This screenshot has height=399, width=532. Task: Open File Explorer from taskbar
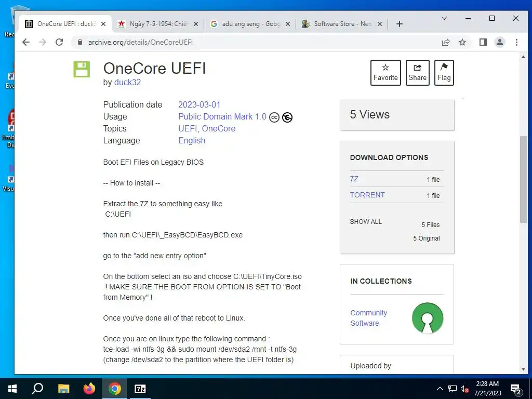(x=63, y=389)
